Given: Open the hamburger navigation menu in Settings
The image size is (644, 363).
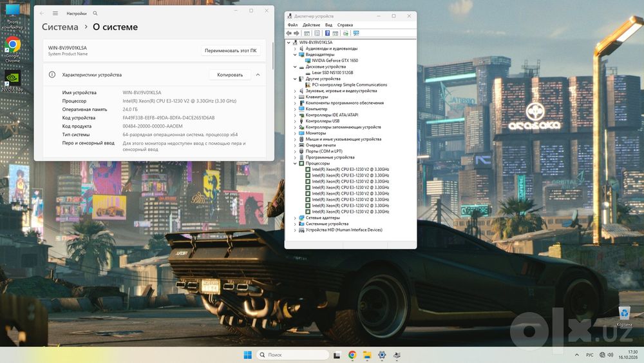Looking at the screenshot, I should (x=55, y=13).
